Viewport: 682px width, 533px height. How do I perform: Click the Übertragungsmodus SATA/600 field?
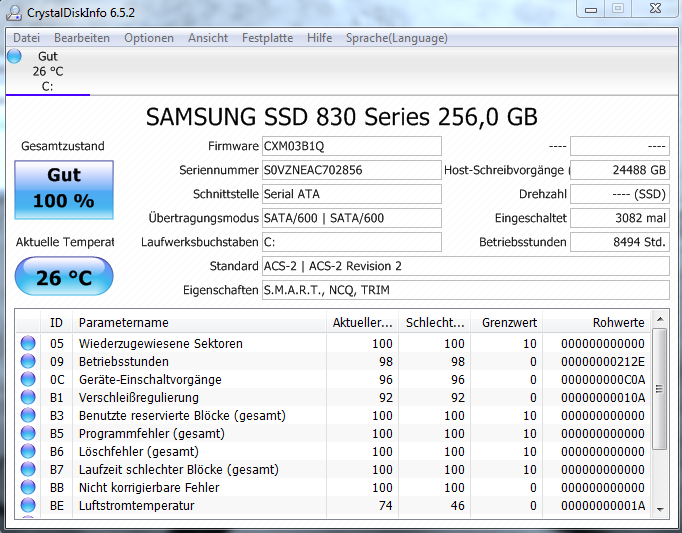(x=351, y=218)
